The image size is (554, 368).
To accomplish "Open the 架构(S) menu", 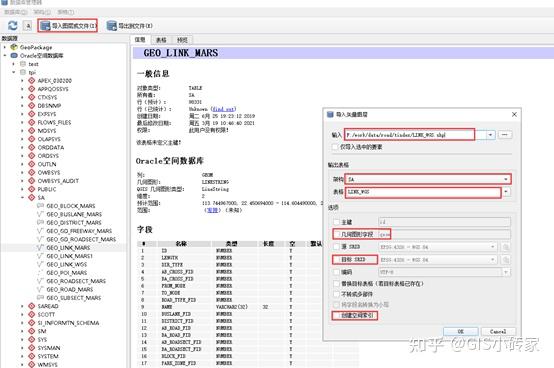I will coord(42,12).
